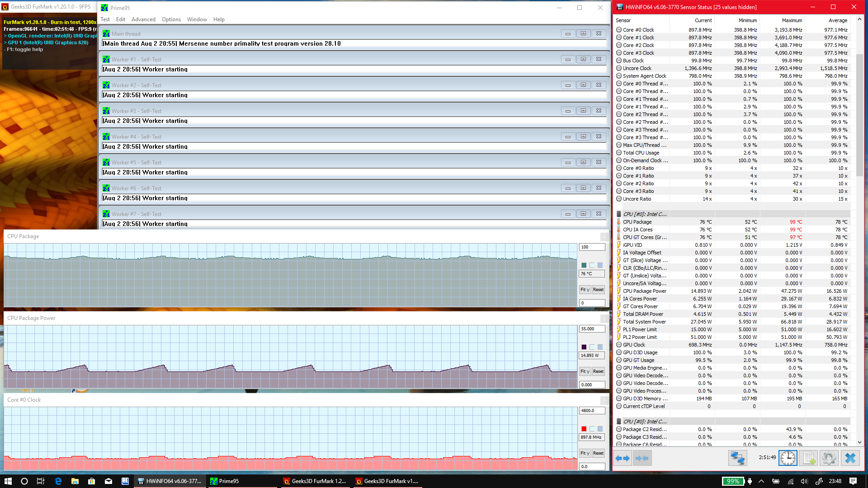Select the Total System Power sensor row
The height and width of the screenshot is (488, 868).
point(732,322)
